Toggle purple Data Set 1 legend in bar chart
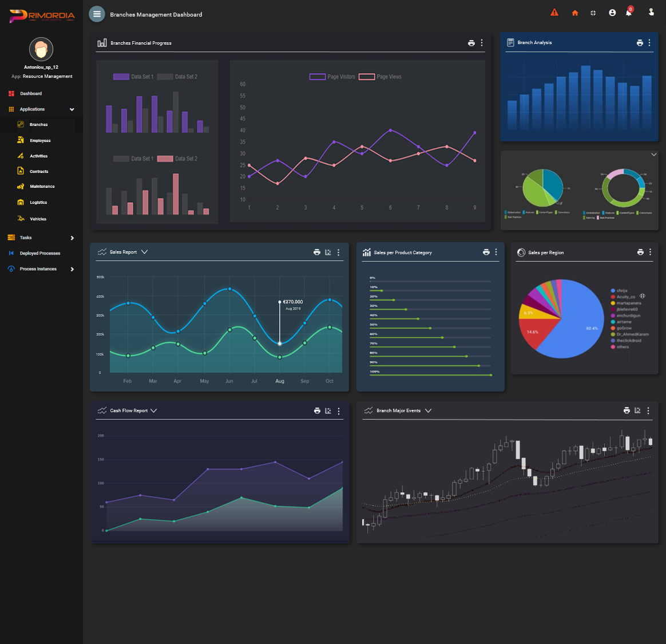 coord(133,77)
